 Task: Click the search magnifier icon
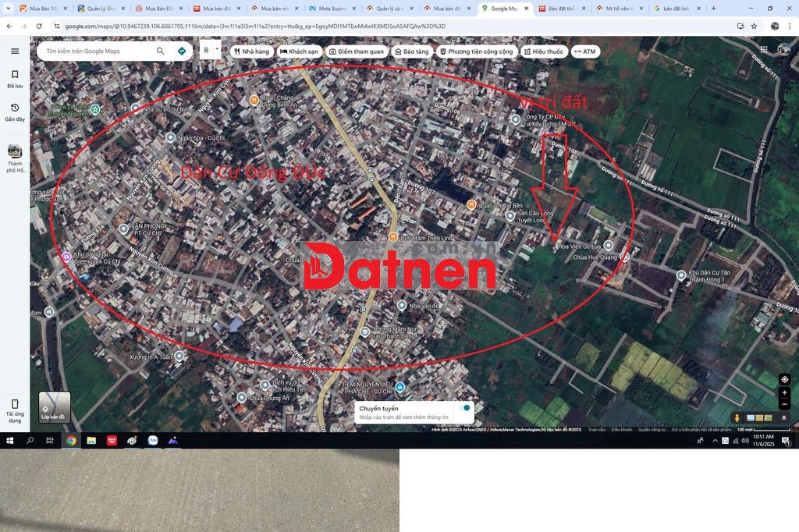click(x=161, y=51)
